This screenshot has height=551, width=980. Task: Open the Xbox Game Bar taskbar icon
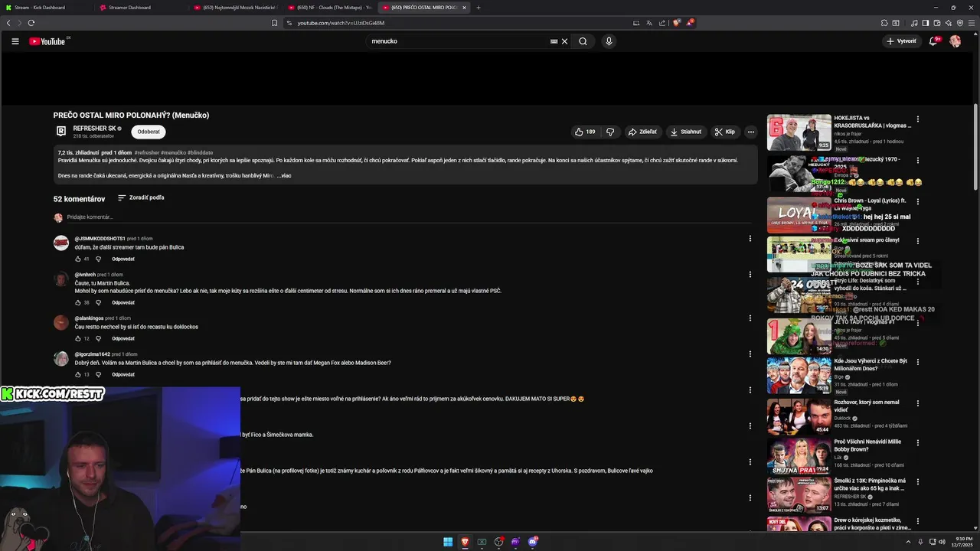click(482, 542)
